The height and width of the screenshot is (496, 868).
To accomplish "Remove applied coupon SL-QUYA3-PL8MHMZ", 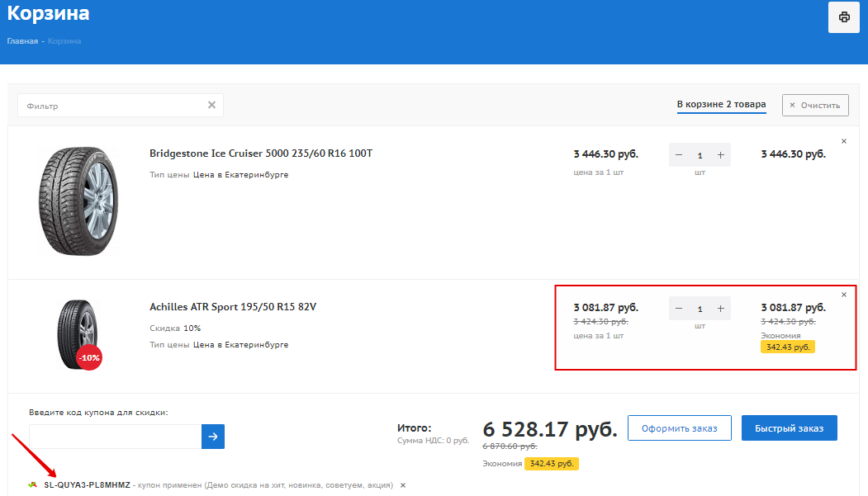I will (x=403, y=485).
